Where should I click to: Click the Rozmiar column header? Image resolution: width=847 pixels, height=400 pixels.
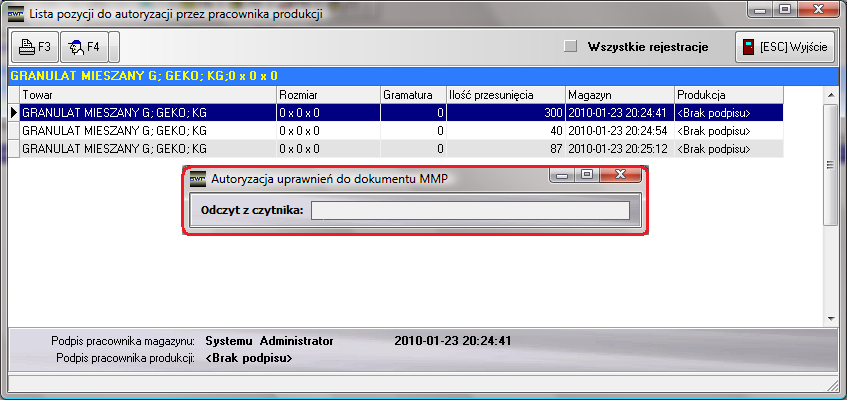pyautogui.click(x=327, y=94)
